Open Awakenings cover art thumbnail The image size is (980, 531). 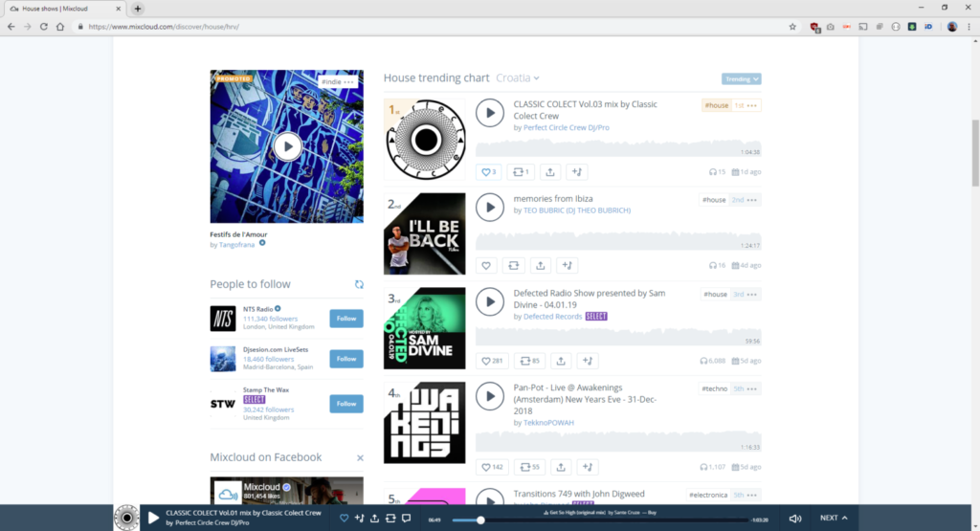(424, 423)
